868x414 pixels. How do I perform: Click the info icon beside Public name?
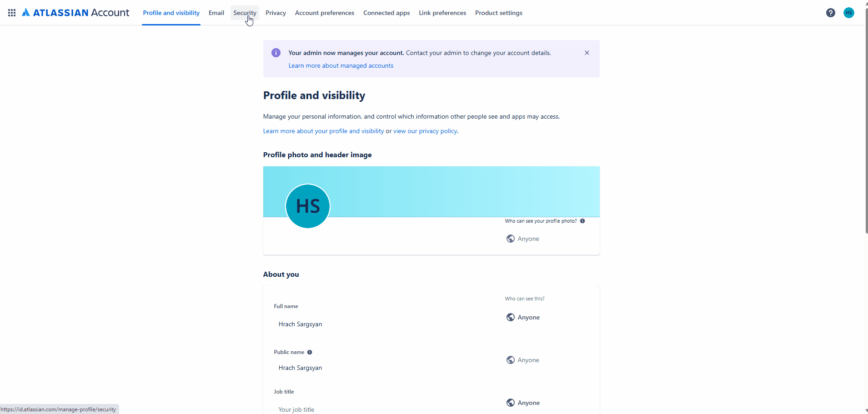pos(310,352)
